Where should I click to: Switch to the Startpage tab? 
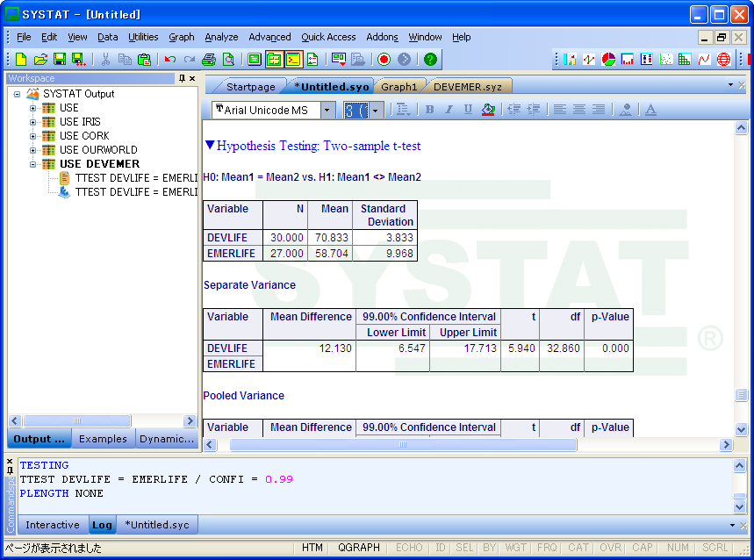tap(250, 87)
